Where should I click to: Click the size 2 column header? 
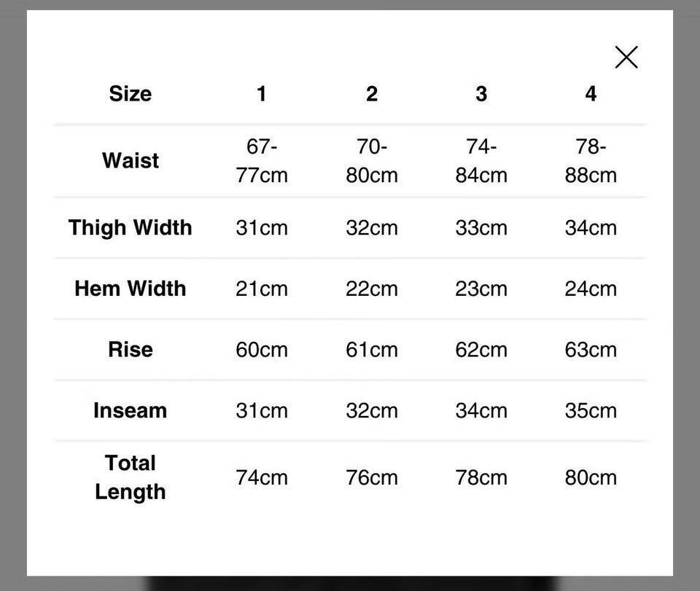372,94
